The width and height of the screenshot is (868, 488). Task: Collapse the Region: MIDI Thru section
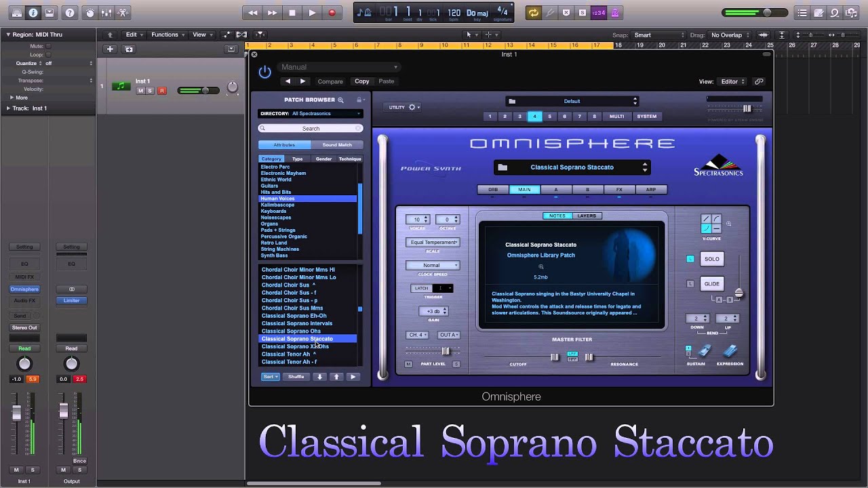tap(8, 35)
